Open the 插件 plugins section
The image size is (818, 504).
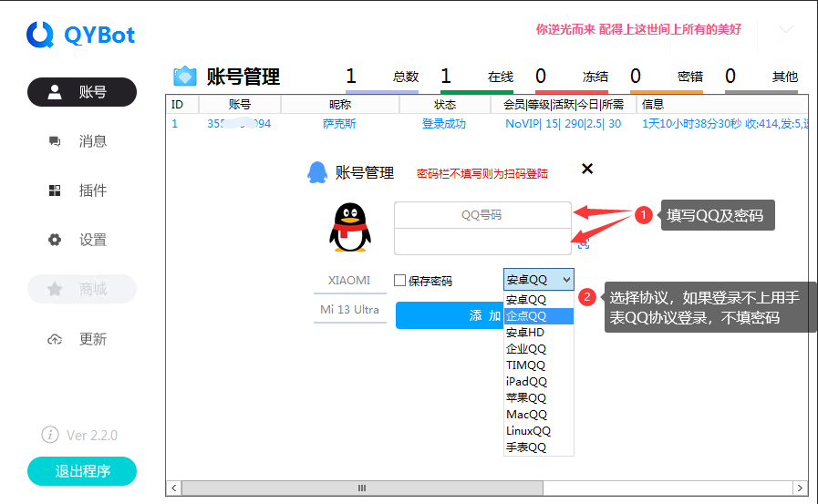coord(82,190)
